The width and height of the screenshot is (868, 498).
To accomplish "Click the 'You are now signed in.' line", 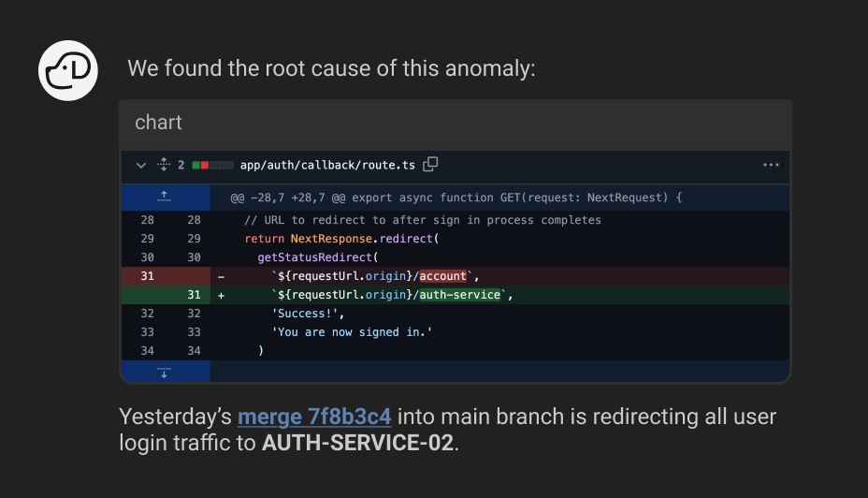I will tap(352, 332).
